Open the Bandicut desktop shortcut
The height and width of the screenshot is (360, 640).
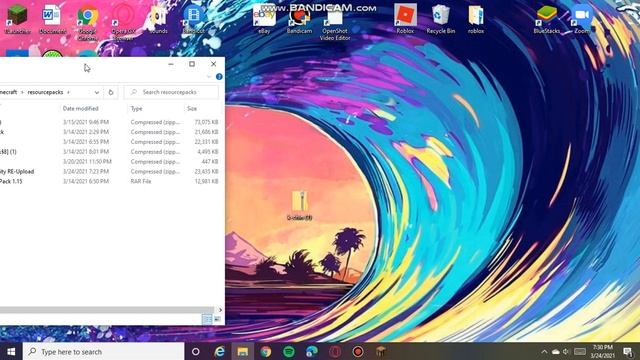tap(193, 20)
